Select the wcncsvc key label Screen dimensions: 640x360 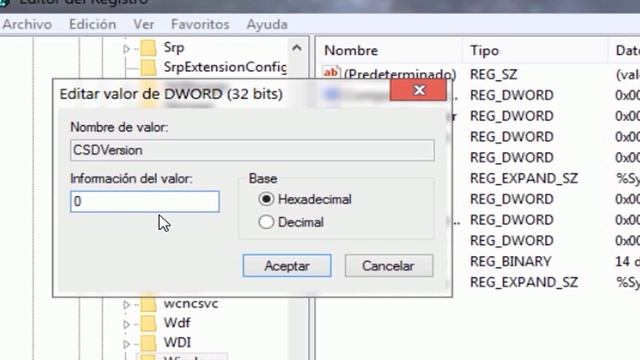point(191,304)
